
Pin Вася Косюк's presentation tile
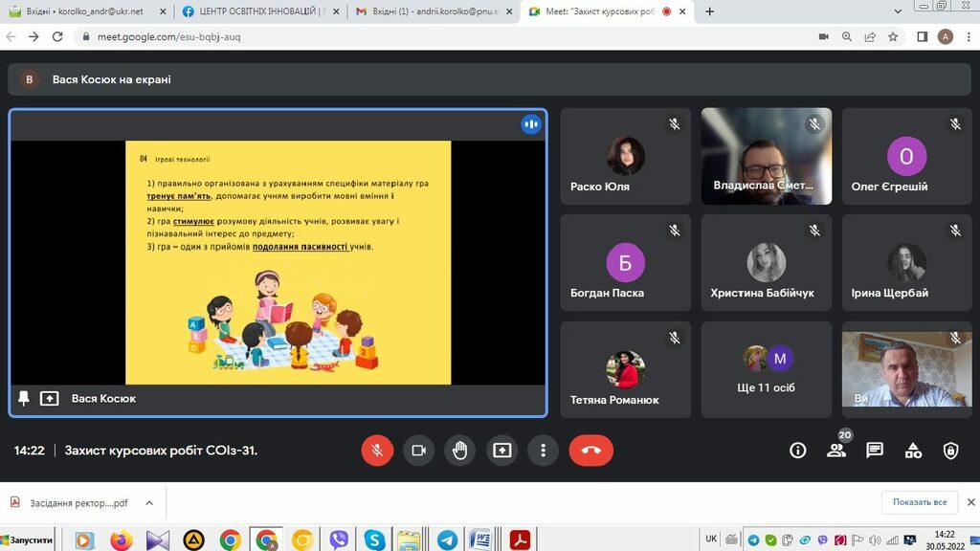tap(24, 398)
